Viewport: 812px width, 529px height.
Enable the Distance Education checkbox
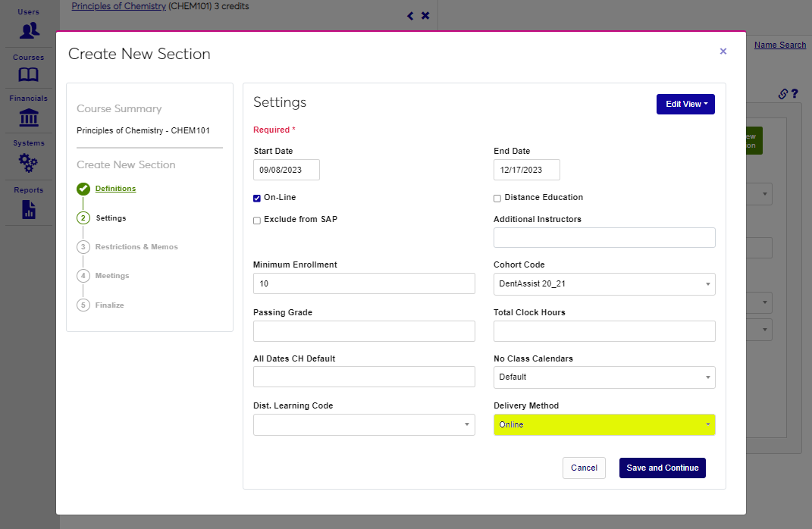[497, 198]
